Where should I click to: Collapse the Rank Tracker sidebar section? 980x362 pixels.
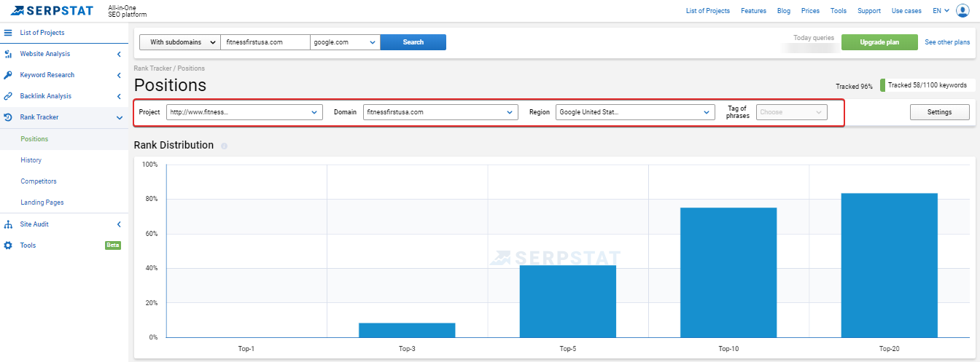point(119,117)
